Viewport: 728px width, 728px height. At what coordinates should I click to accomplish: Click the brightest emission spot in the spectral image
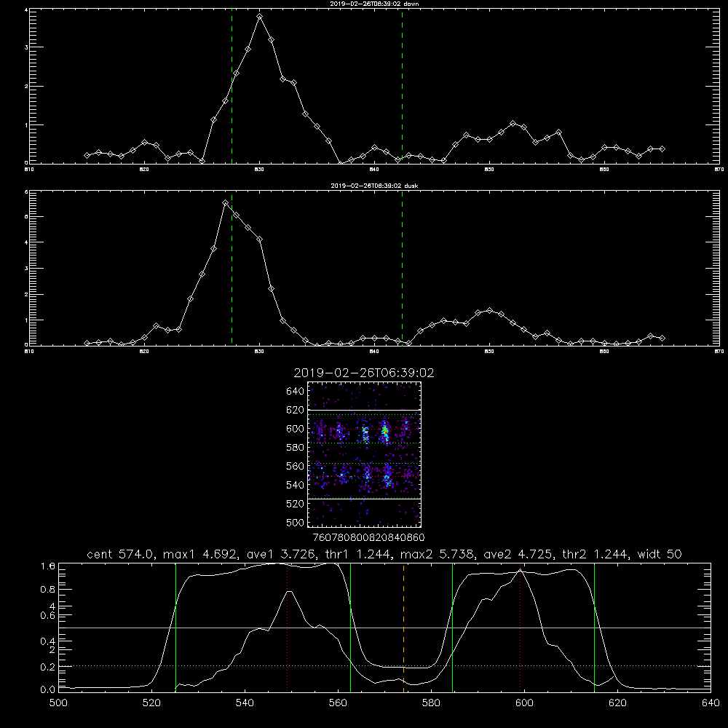click(385, 432)
